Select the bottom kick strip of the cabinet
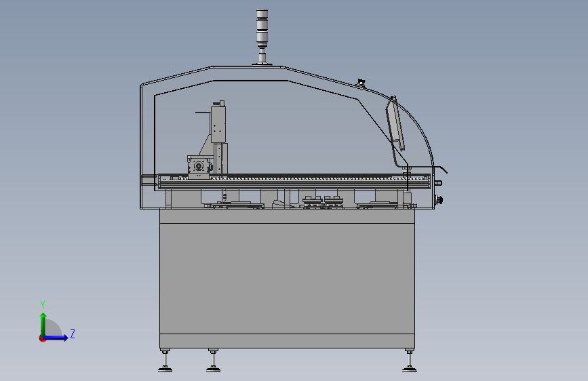Viewport: 588px width, 381px height. (x=288, y=341)
